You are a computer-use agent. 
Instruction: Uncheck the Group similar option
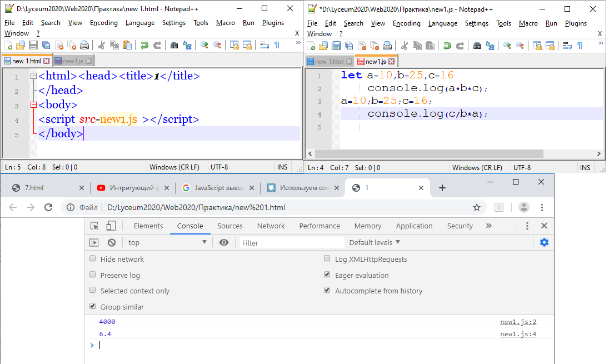click(93, 307)
